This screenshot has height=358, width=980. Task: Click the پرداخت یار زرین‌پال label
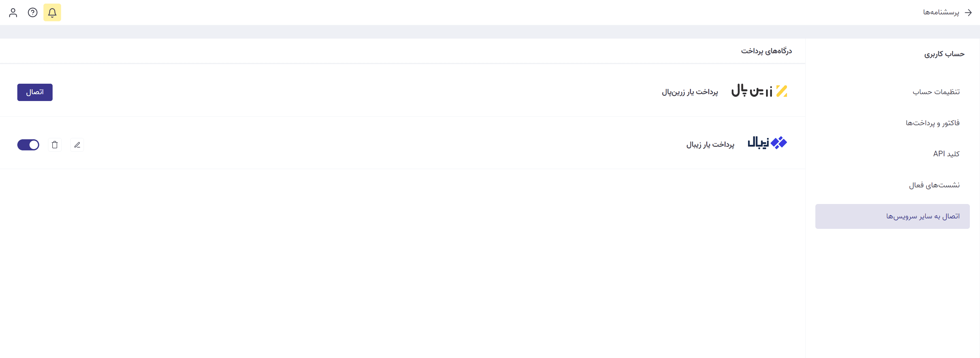[690, 92]
